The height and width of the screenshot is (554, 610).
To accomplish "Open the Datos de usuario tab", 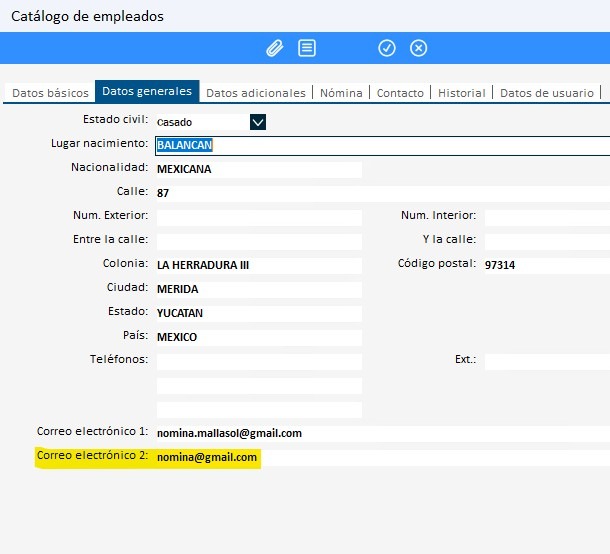I will (x=546, y=93).
